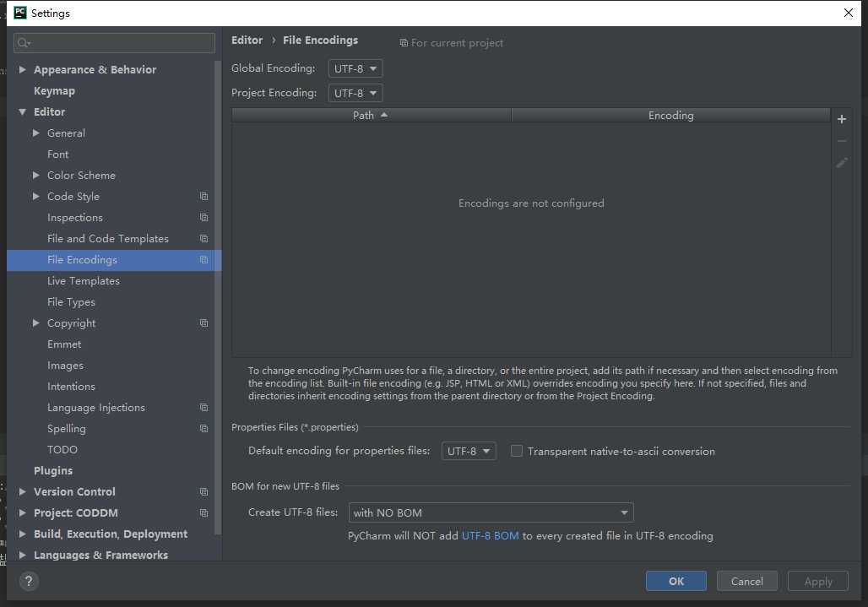Open the Create UTF-8 files dropdown
The width and height of the screenshot is (868, 607).
pos(491,512)
